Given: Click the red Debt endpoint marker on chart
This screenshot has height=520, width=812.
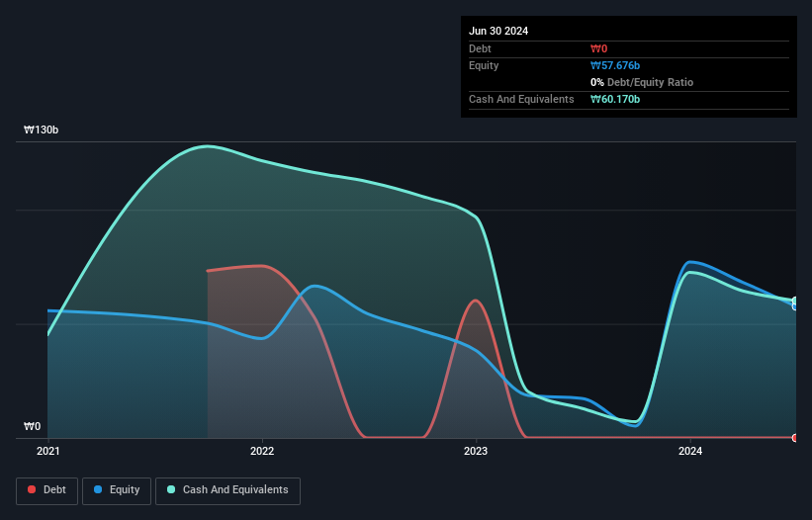Looking at the screenshot, I should point(795,438).
